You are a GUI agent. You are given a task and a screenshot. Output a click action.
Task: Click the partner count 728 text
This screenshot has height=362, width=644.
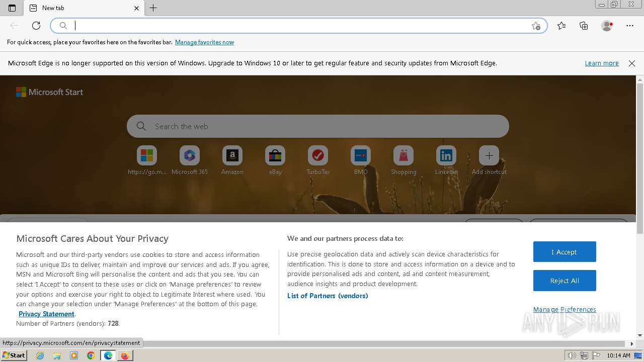(x=113, y=323)
